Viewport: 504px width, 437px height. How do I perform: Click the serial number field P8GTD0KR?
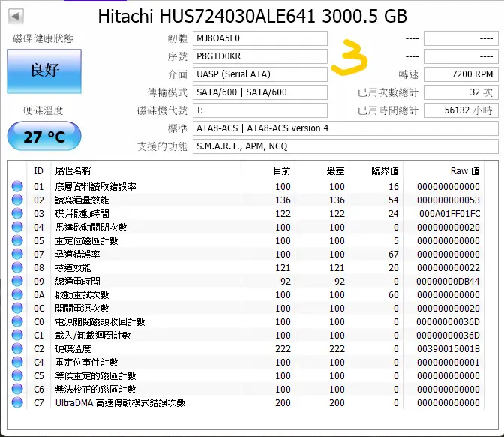260,56
